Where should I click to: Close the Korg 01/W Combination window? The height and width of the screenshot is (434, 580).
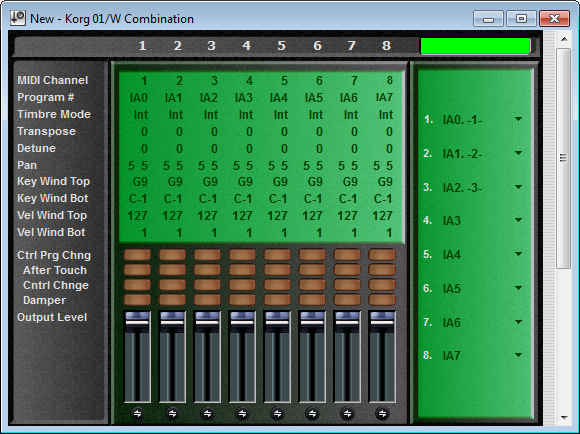click(554, 18)
